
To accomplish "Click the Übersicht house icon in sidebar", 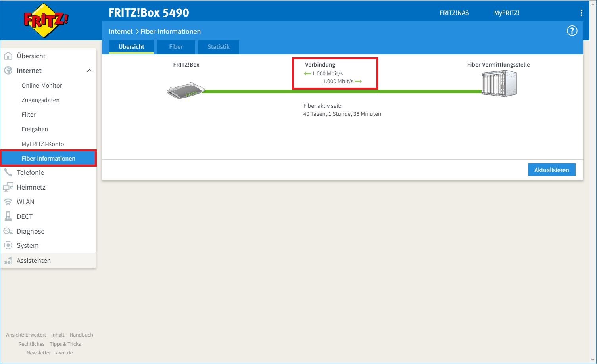I will (8, 56).
